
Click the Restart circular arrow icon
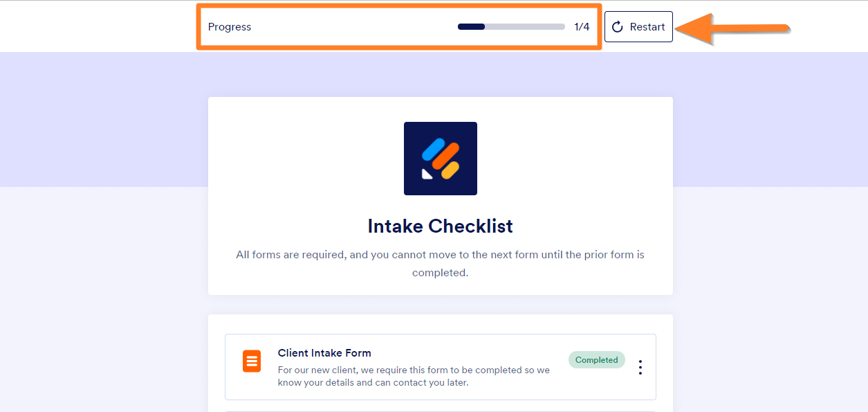pos(618,27)
